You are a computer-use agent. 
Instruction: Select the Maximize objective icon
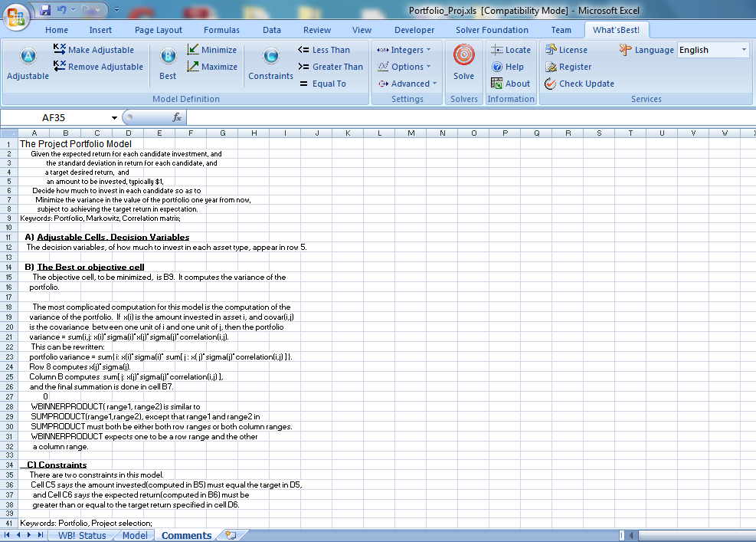(x=193, y=66)
